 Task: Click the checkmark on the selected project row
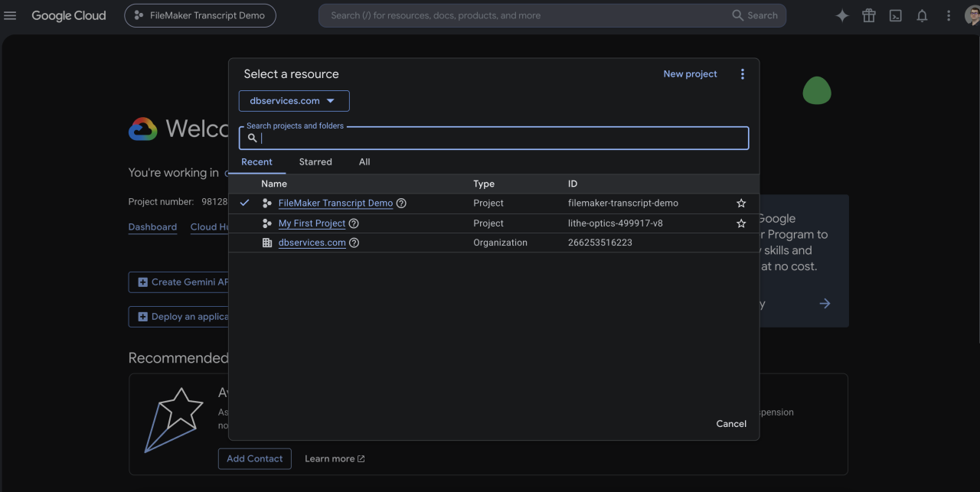[x=245, y=203]
